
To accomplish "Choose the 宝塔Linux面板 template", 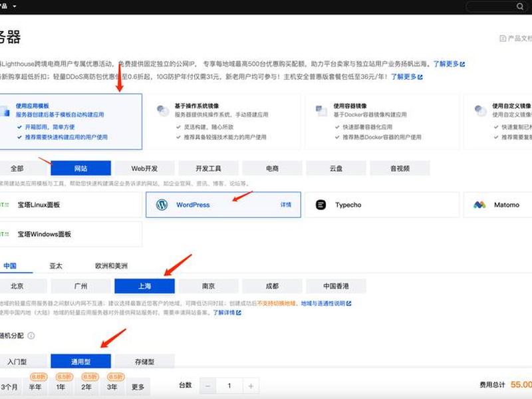I will [x=70, y=205].
